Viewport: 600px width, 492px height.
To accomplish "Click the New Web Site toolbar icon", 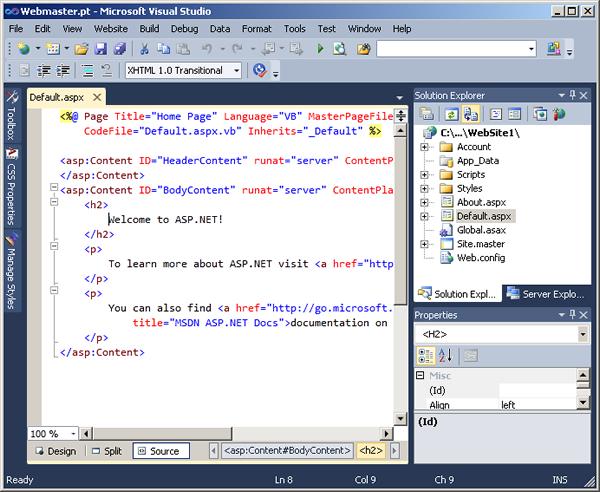I will tap(24, 49).
